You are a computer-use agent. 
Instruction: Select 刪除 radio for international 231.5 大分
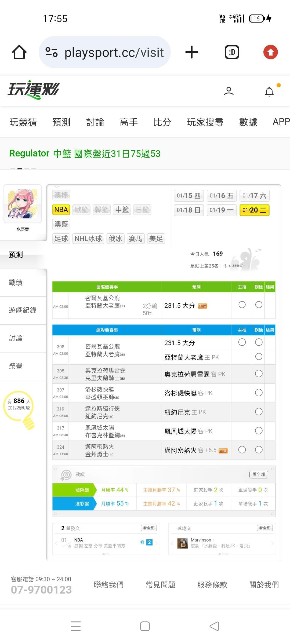pos(259,305)
